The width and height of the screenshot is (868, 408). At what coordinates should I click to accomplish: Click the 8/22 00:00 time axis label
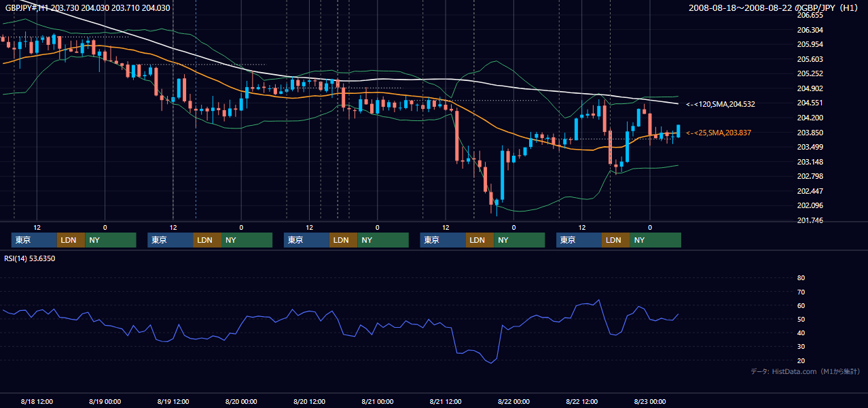[x=513, y=401]
